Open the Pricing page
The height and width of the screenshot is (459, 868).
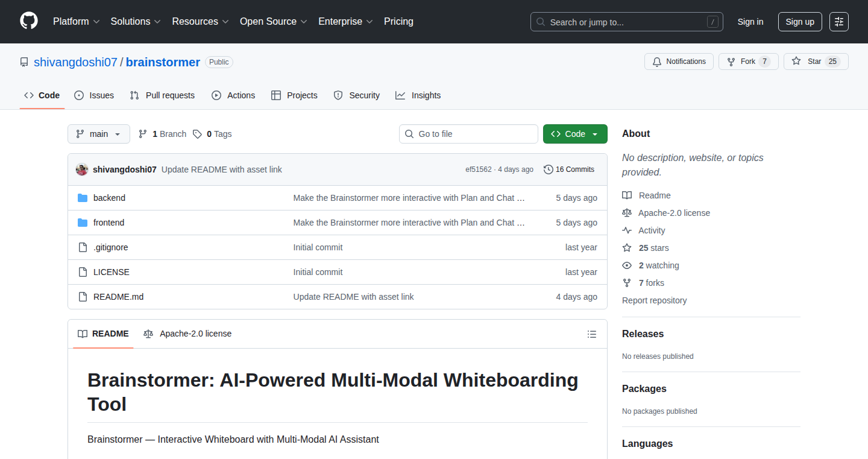pos(398,22)
